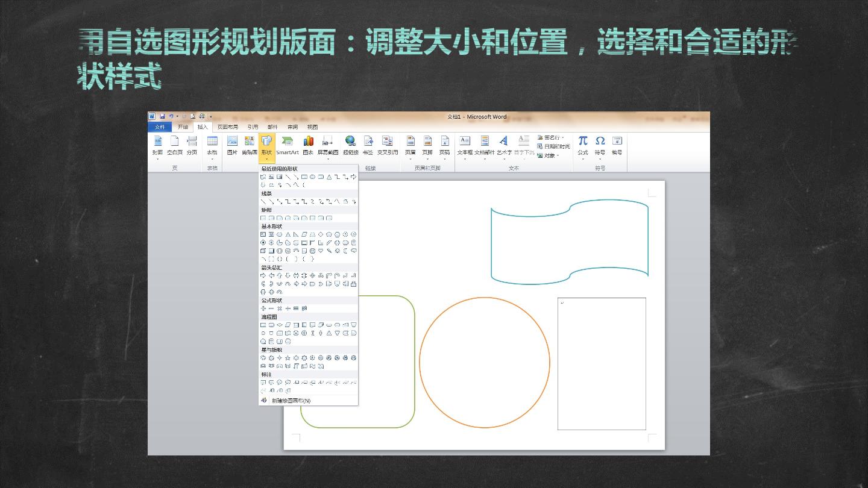Pick the first explosion shape under 星与旗帜
The width and height of the screenshot is (868, 488).
[x=263, y=358]
